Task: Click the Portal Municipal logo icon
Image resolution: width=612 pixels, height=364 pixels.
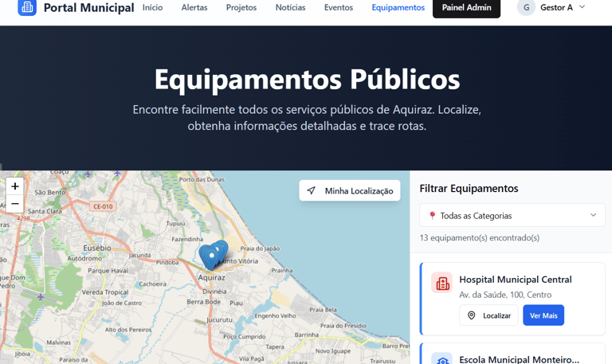Action: (x=27, y=7)
